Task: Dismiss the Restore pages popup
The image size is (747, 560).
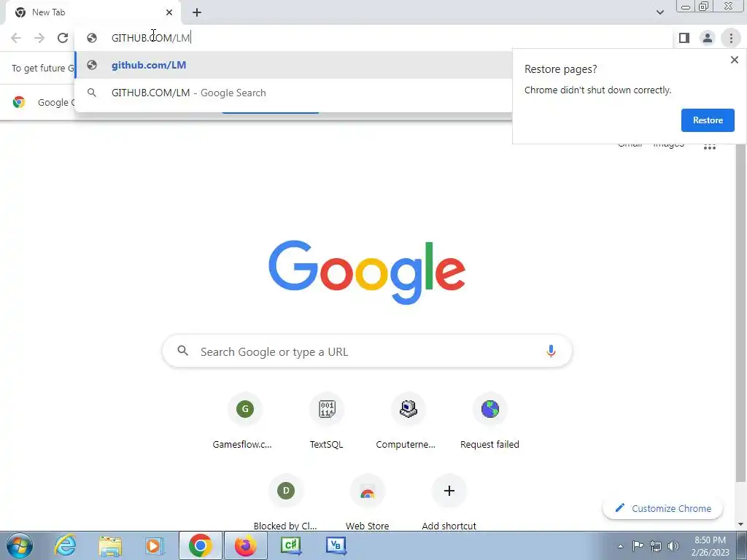Action: 734,60
